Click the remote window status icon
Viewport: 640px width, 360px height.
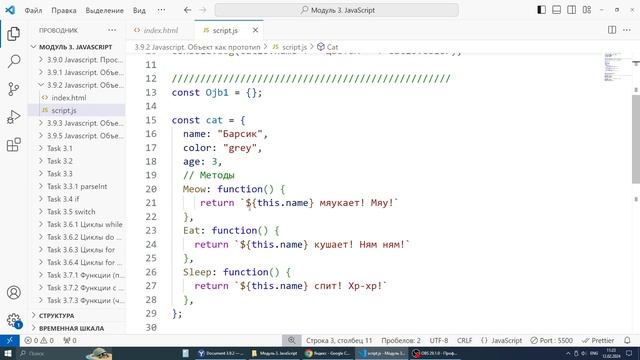(9, 340)
